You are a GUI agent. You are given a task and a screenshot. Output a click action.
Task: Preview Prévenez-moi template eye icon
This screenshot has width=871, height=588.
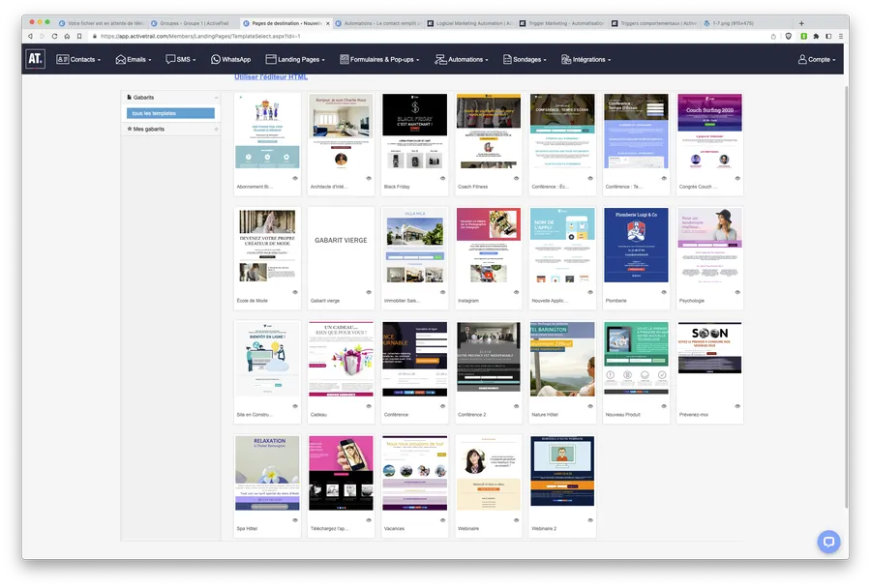tap(737, 406)
